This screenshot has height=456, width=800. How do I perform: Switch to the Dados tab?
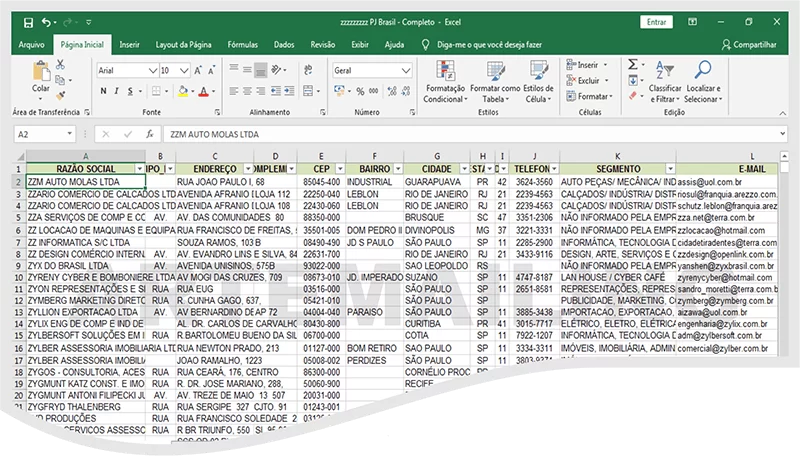(284, 45)
